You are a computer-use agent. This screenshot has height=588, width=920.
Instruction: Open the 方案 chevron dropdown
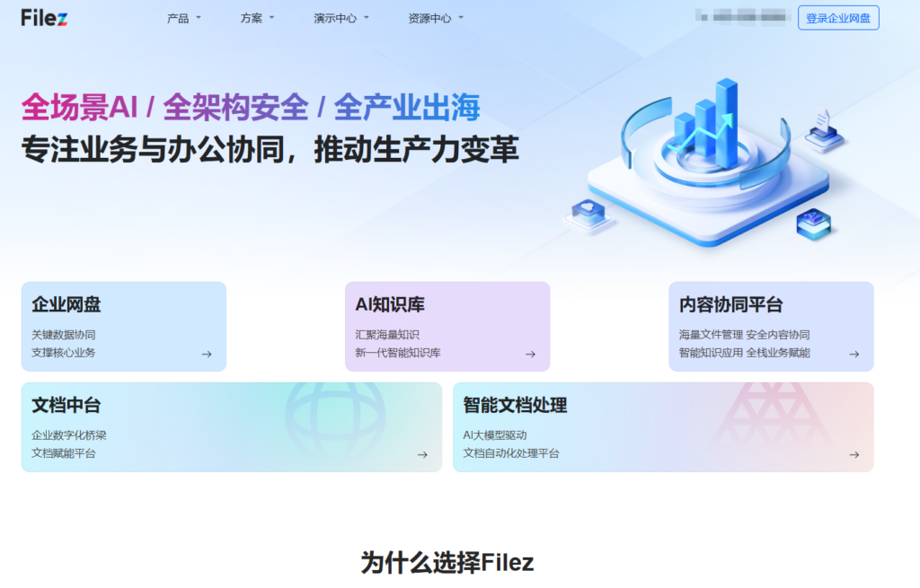point(270,17)
